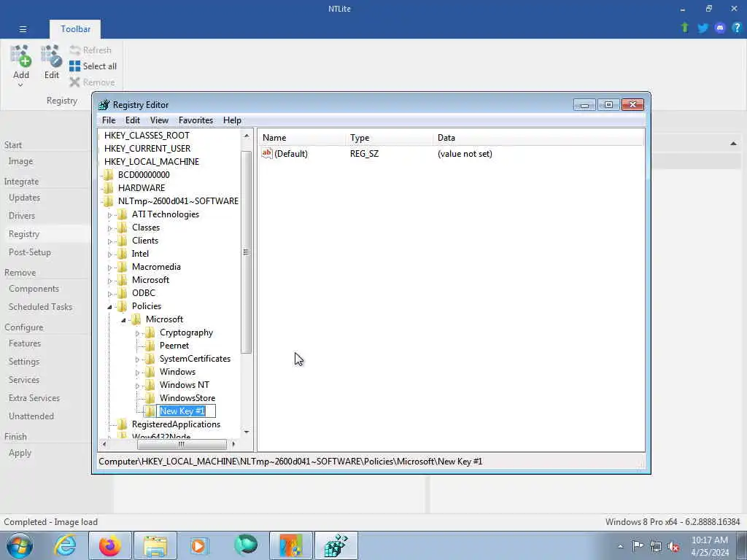The width and height of the screenshot is (747, 560).
Task: Click the Add registry icon
Action: (21, 56)
